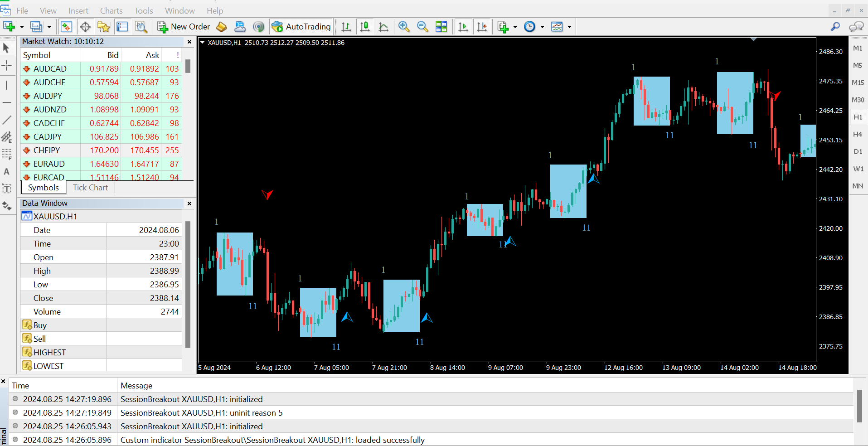Expand the Periods dropdown arrow
This screenshot has width=868, height=446.
(542, 27)
